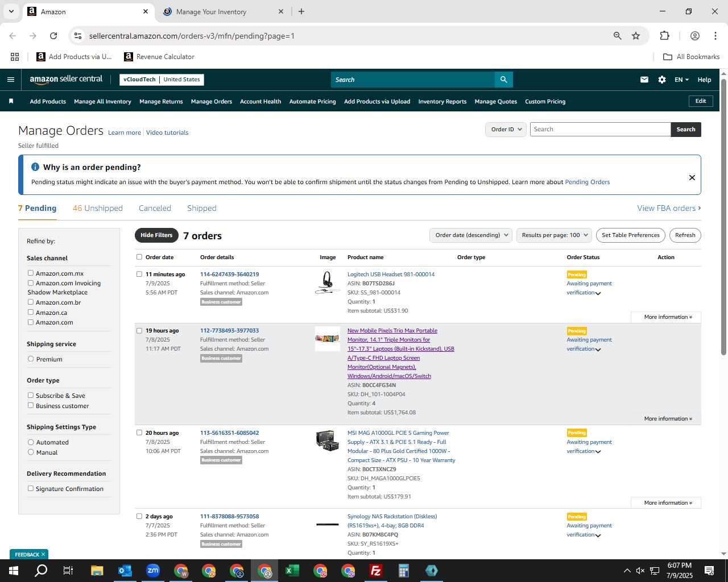Open the tab search dropdown arrow
Image resolution: width=728 pixels, height=582 pixels.
pos(11,11)
